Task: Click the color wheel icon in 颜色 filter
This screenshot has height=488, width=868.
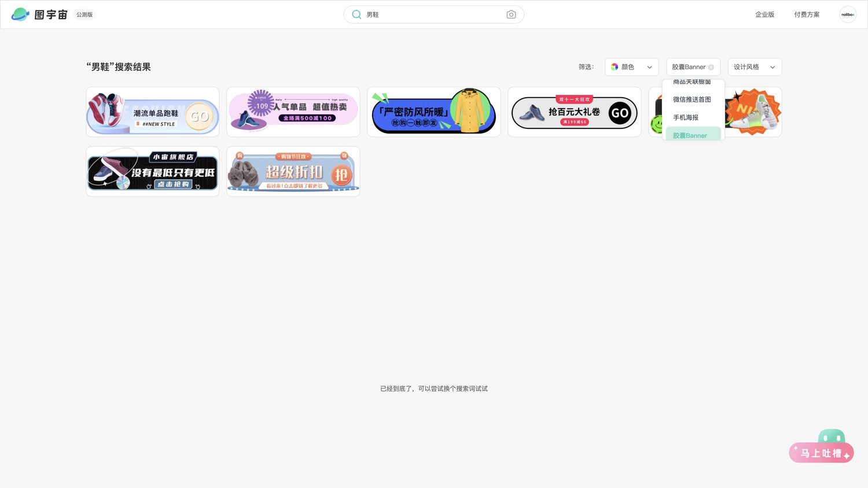Action: (615, 67)
